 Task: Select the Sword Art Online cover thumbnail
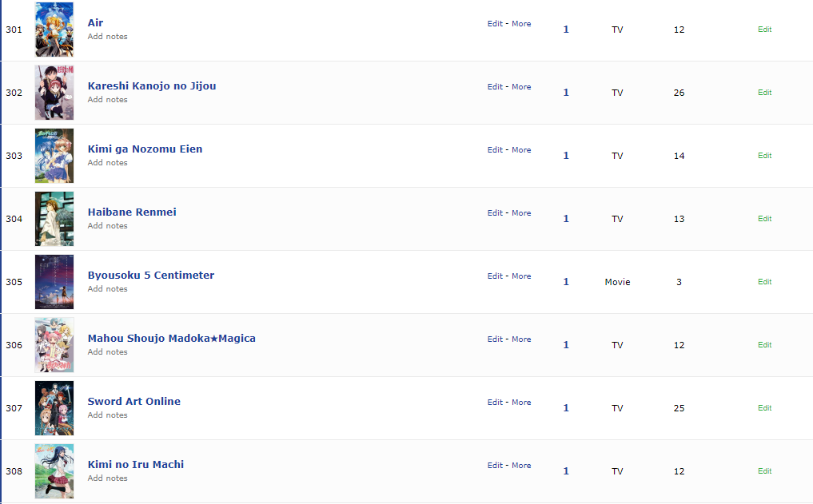[x=54, y=408]
